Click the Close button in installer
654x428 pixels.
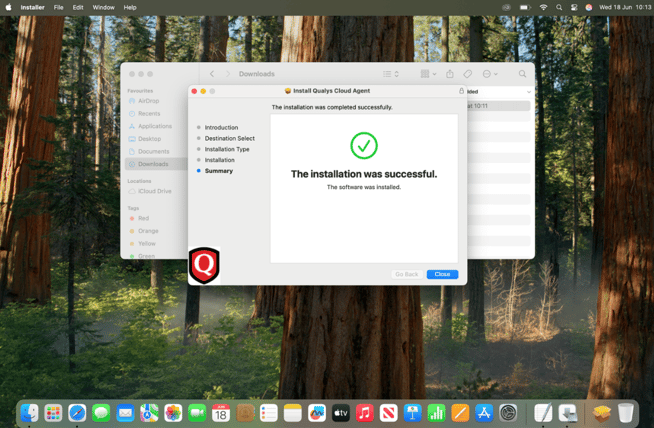coord(442,274)
